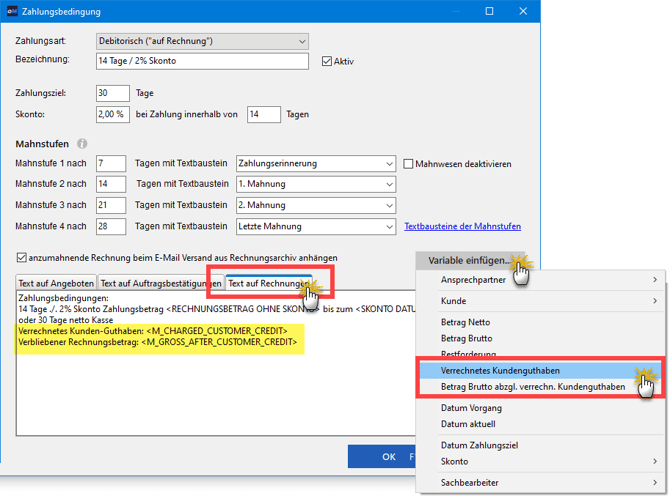Image resolution: width=670 pixels, height=504 pixels.
Task: Open Mahnstufe 4 Letzte Mahnung dropdown
Action: coord(316,227)
